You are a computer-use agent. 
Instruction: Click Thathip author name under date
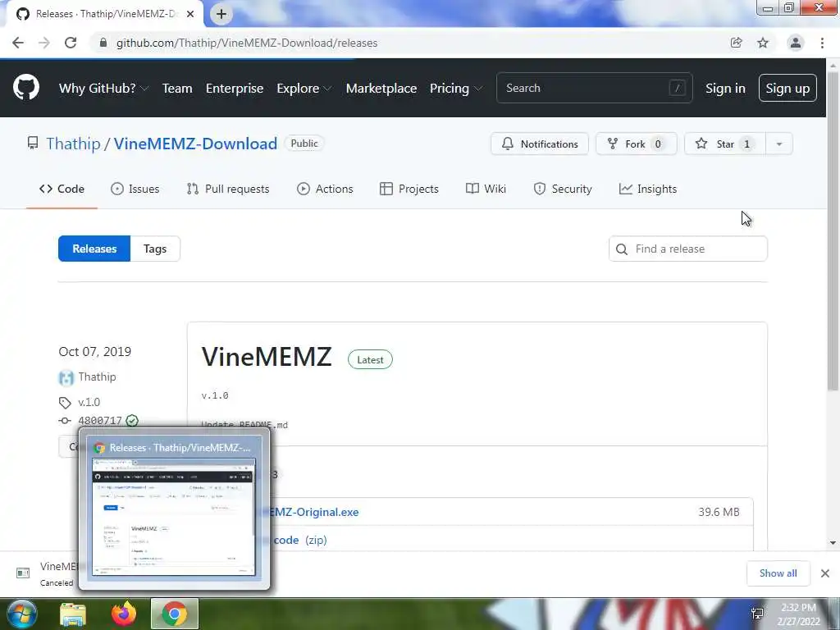[x=97, y=377]
